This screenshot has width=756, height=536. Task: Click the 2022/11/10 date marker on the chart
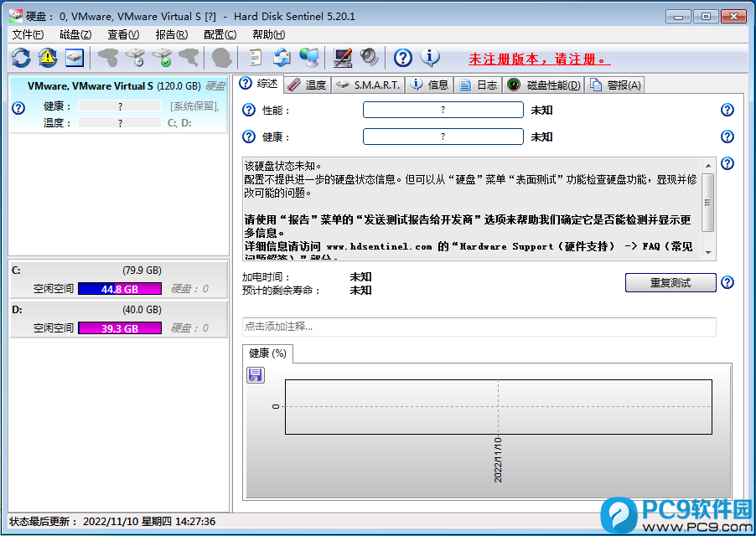(x=498, y=460)
